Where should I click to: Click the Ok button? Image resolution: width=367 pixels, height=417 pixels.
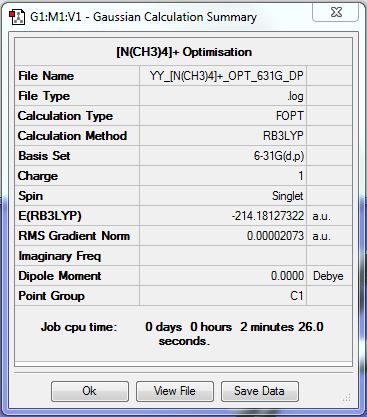pyautogui.click(x=90, y=391)
